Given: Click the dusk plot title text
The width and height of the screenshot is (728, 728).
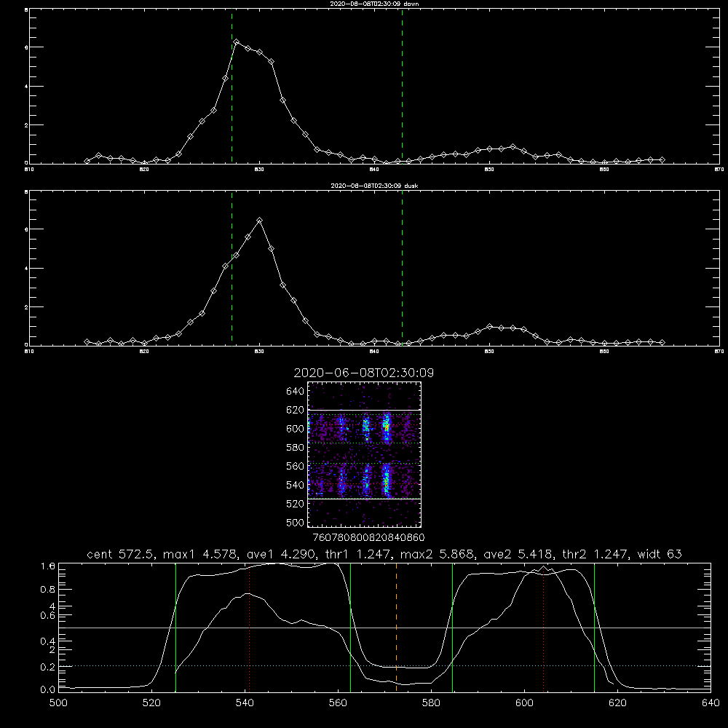Looking at the screenshot, I should (x=374, y=186).
